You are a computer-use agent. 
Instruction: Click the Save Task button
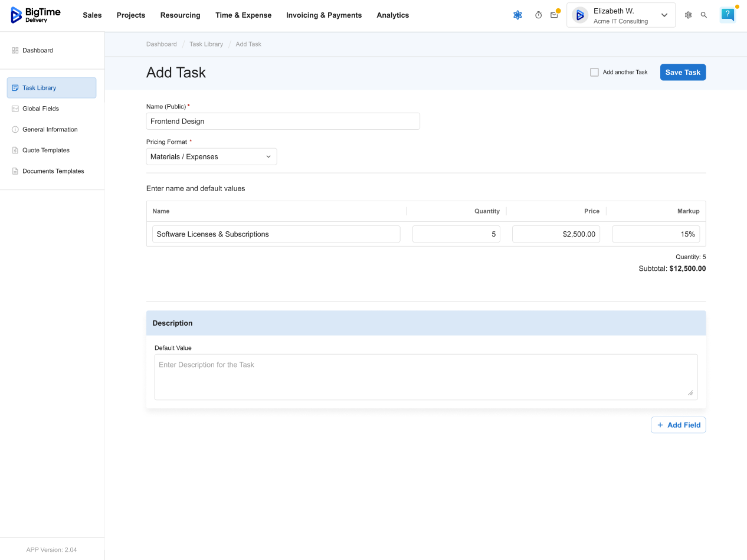(683, 73)
